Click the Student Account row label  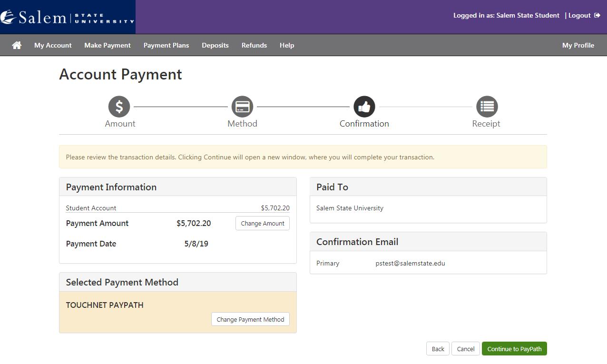point(91,208)
